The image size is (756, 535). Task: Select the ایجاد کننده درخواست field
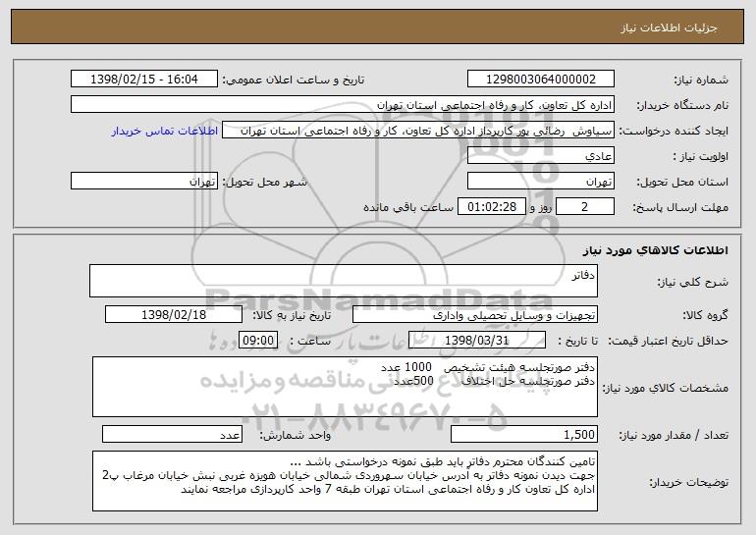(x=418, y=131)
